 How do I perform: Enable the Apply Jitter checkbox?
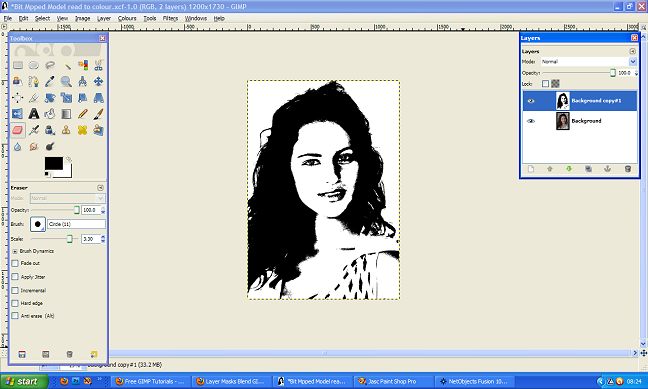[15, 277]
